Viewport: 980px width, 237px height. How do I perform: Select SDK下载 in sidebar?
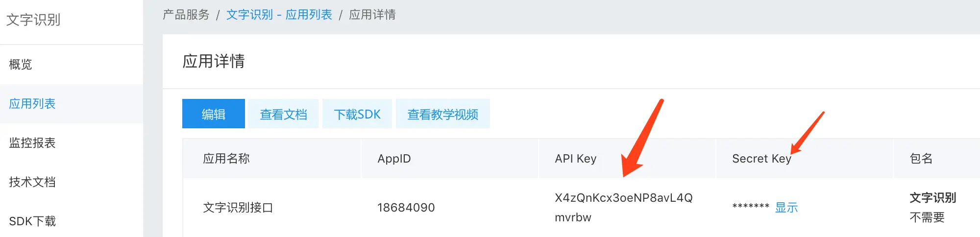click(32, 221)
